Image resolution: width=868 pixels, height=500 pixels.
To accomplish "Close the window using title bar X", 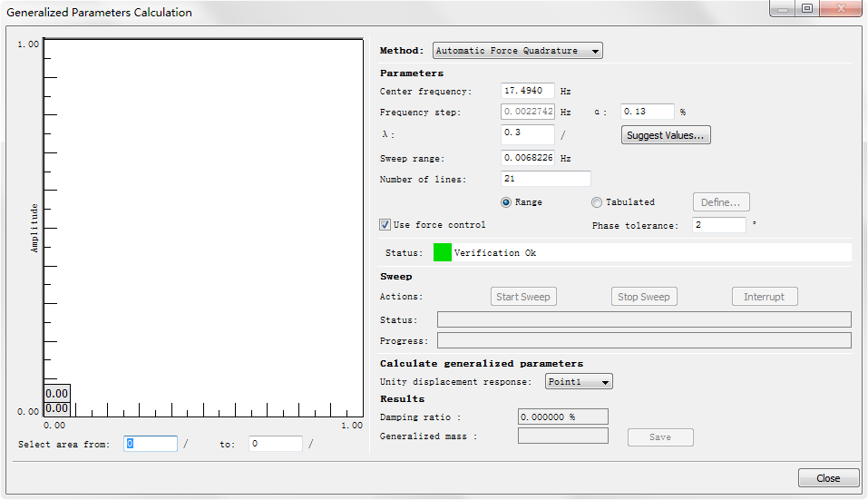I will tap(841, 8).
